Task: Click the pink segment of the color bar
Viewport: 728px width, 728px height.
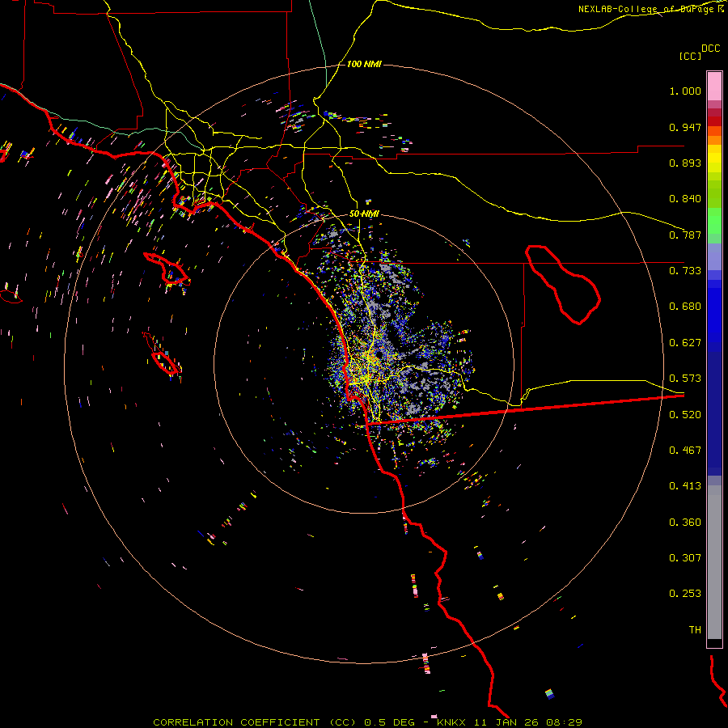Action: coord(714,87)
